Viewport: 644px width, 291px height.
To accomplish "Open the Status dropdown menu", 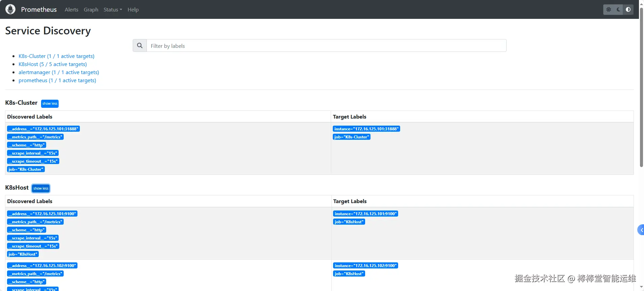I will (112, 9).
